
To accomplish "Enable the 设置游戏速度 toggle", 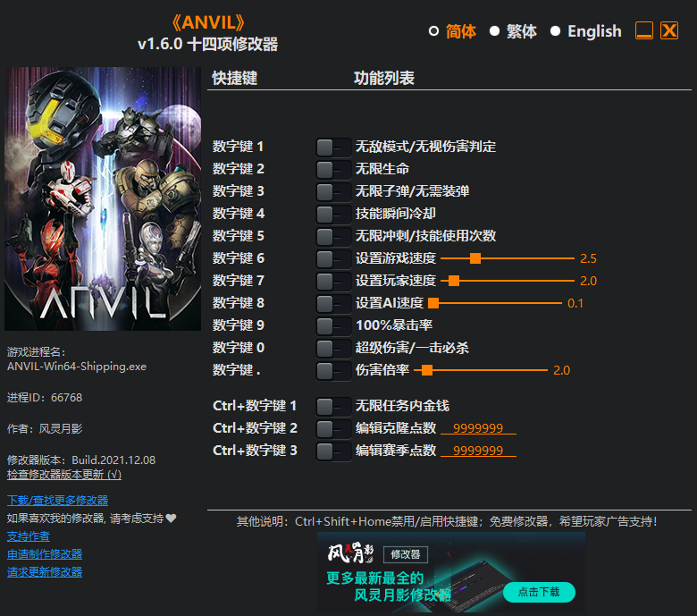I will (333, 259).
